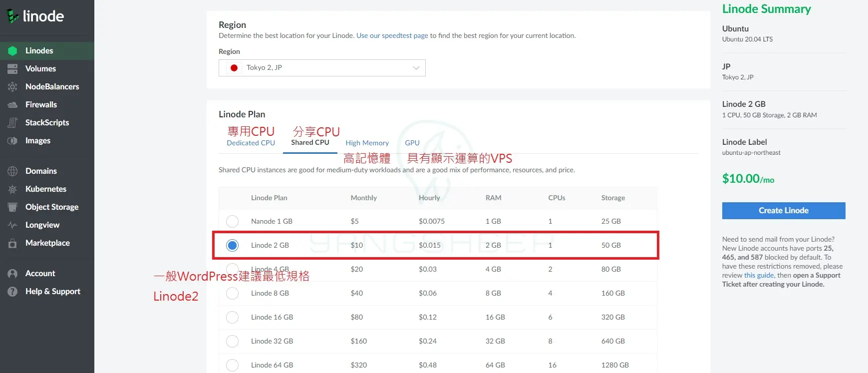Click the Hourly column header
The image size is (868, 373).
(429, 198)
